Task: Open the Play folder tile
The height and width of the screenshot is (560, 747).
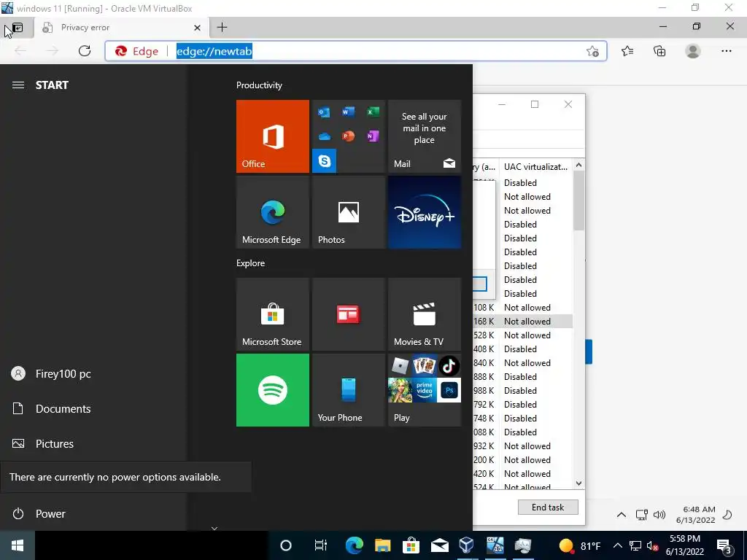Action: point(425,390)
